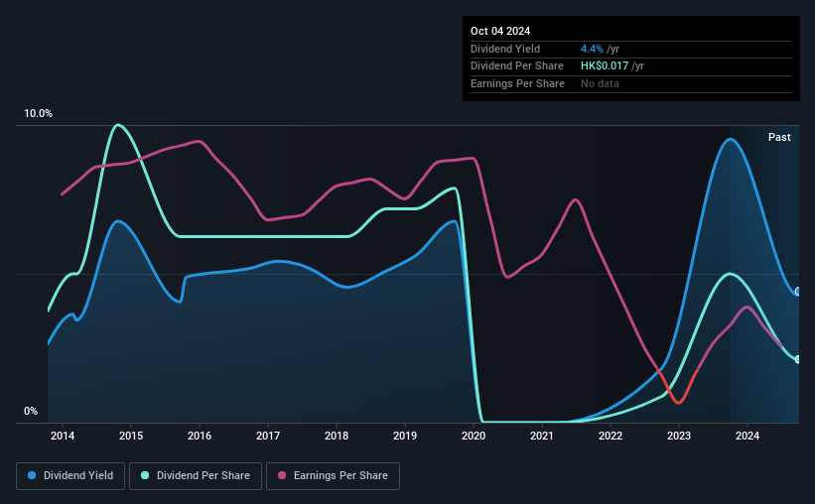Click the teal Dividend Per Share legend dot
Image resolution: width=815 pixels, height=504 pixels.
pyautogui.click(x=145, y=475)
